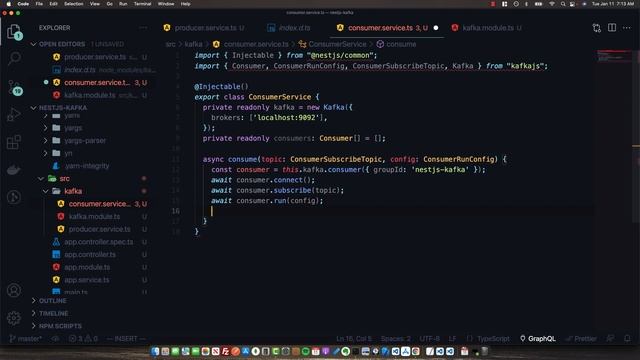Open kafka.module.ts in kafka folder tree
The width and height of the screenshot is (640, 360).
pyautogui.click(x=94, y=216)
